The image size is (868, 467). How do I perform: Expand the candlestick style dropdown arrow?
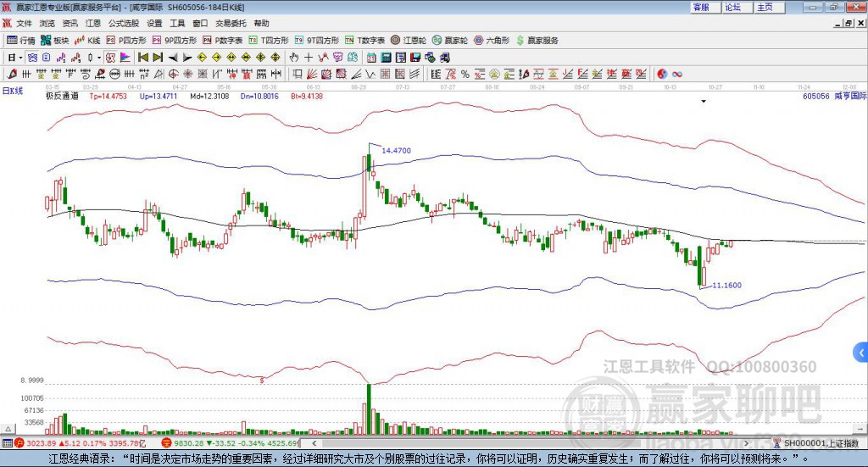click(100, 58)
